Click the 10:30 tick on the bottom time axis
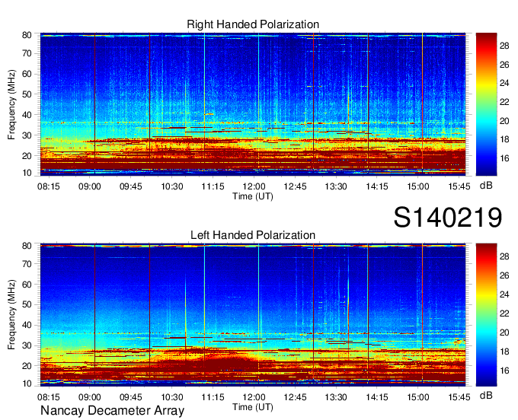 [172, 397]
